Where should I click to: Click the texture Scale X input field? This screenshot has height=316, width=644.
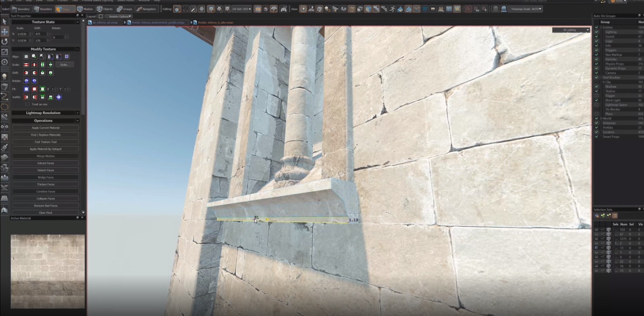click(22, 34)
